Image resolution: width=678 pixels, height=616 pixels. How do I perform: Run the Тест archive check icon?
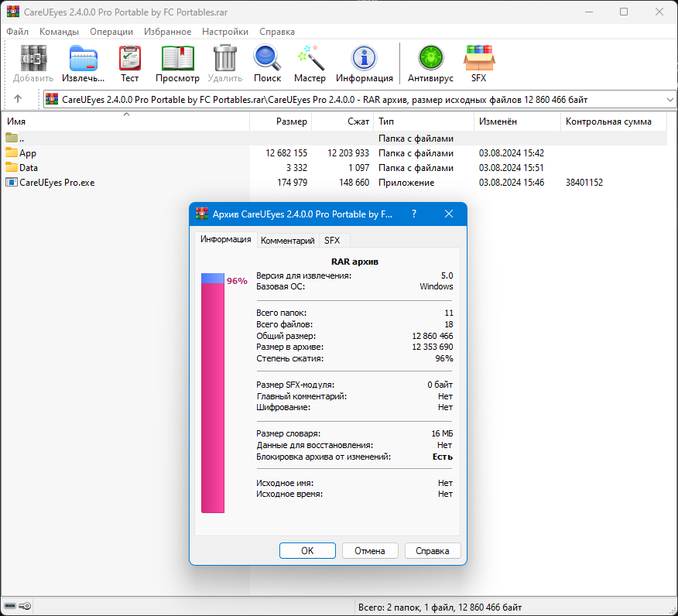click(x=130, y=58)
